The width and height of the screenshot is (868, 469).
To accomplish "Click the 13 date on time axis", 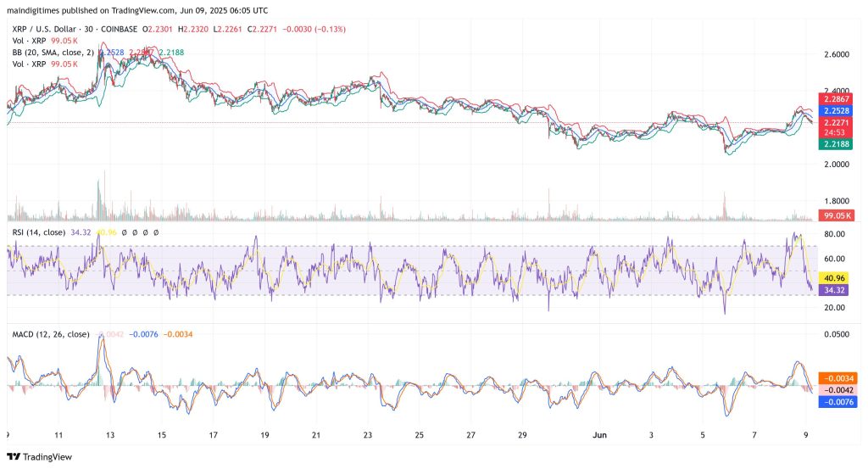I will click(110, 434).
